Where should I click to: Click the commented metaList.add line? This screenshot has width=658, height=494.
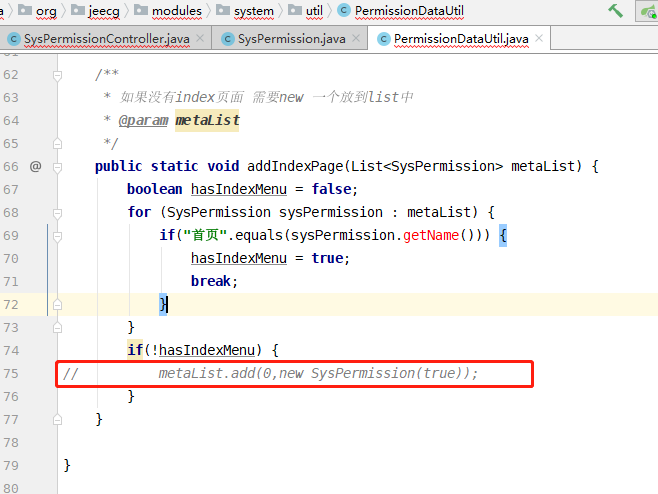pos(318,373)
